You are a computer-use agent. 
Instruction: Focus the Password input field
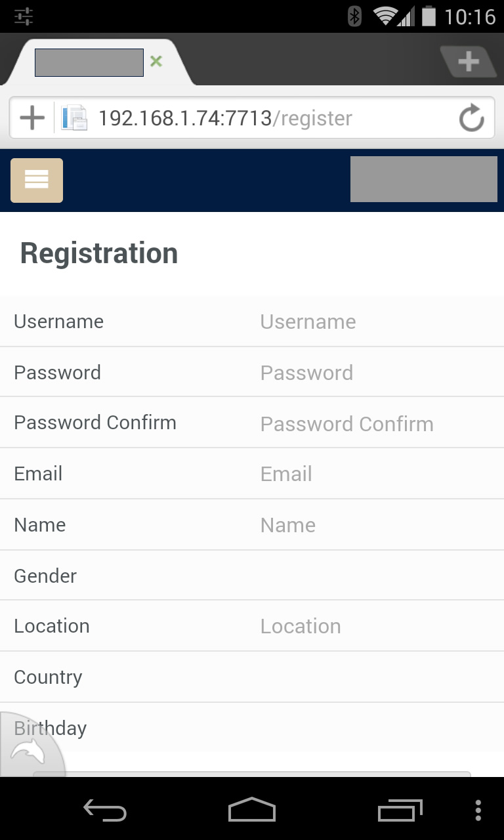click(x=374, y=373)
